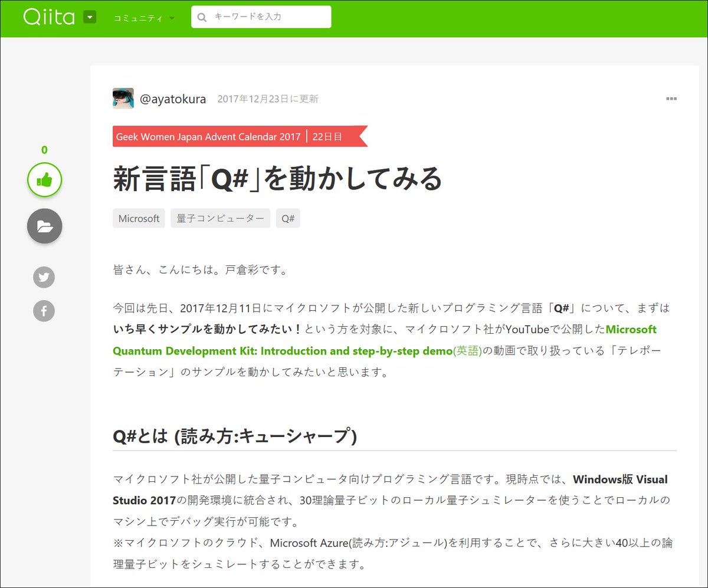Click the heading Q#とは (読み方:キューシャープ)
This screenshot has height=588, width=708.
click(235, 436)
